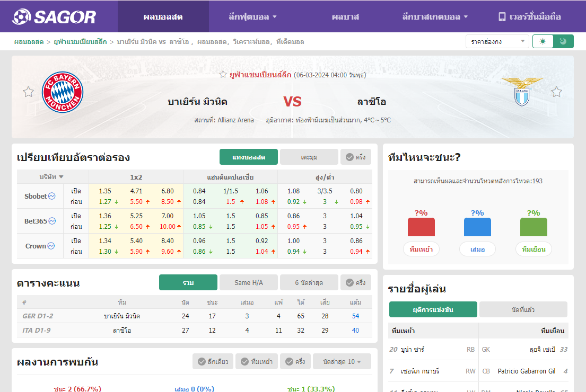The height and width of the screenshot is (392, 586).
Task: Vote for ทีมเหย้า
Action: pyautogui.click(x=421, y=249)
